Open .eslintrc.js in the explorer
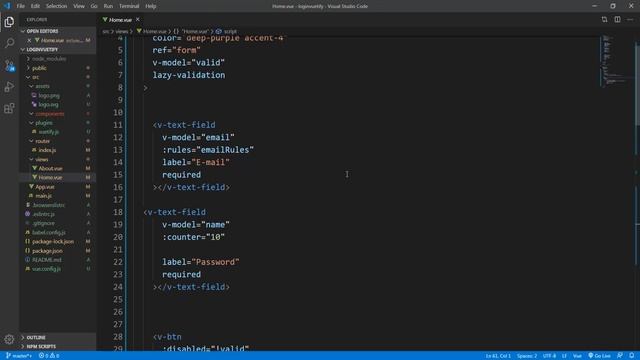 tap(57, 214)
